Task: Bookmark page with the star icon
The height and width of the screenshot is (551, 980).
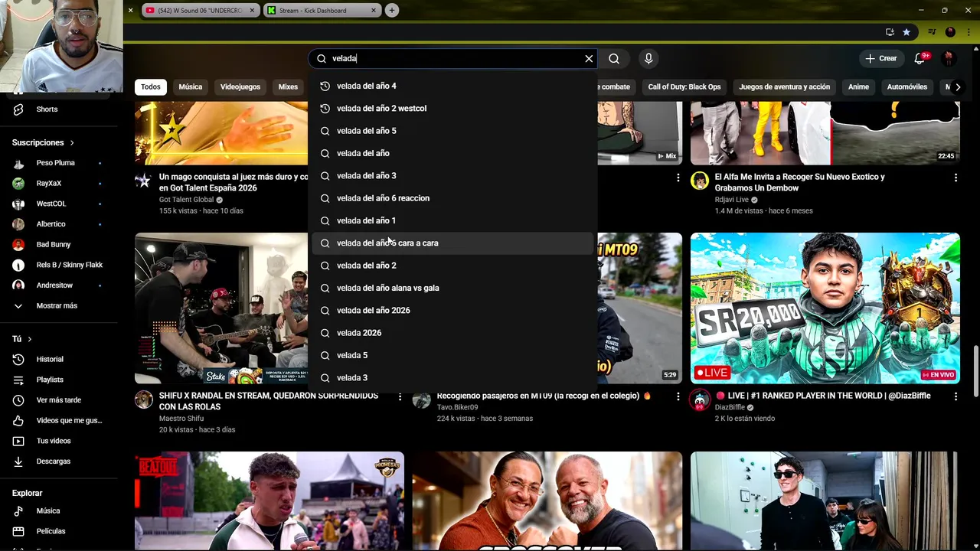Action: [906, 32]
